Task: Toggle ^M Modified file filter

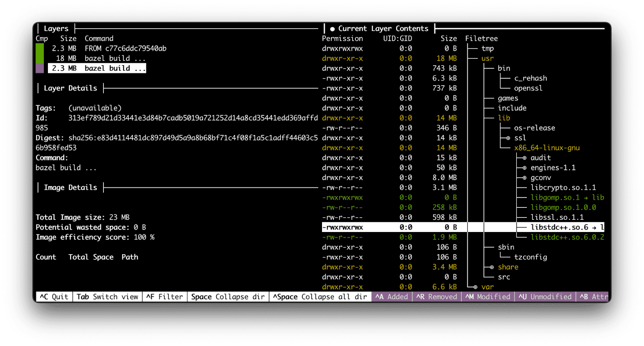Action: [488, 297]
